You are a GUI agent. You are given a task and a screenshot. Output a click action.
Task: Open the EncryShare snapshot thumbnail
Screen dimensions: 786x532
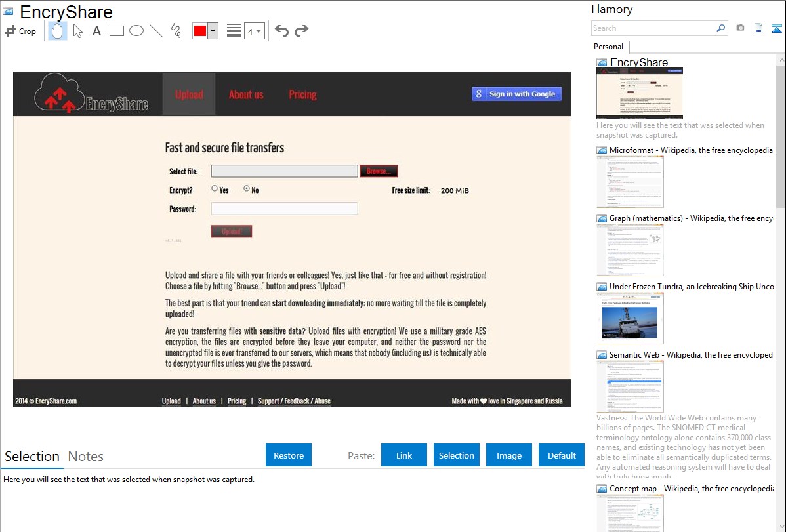[x=640, y=93]
